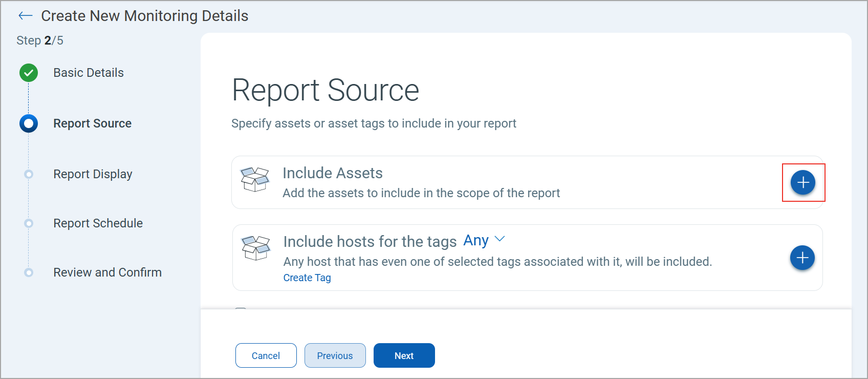Image resolution: width=868 pixels, height=379 pixels.
Task: Jump to the Report Schedule step label
Action: 98,223
